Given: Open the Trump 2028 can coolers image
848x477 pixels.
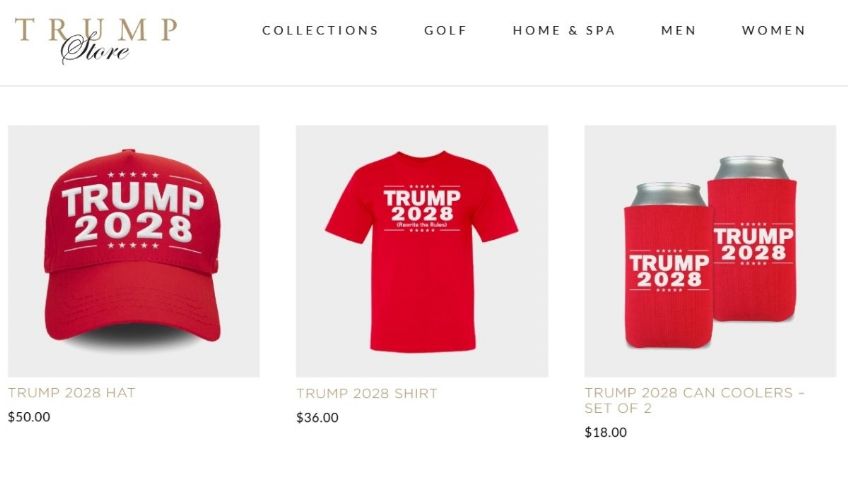Looking at the screenshot, I should coord(710,251).
